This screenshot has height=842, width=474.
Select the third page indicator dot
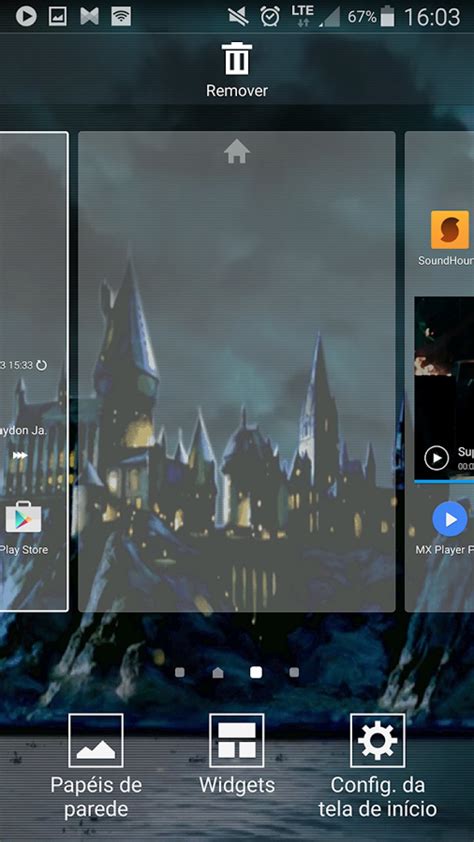click(256, 672)
